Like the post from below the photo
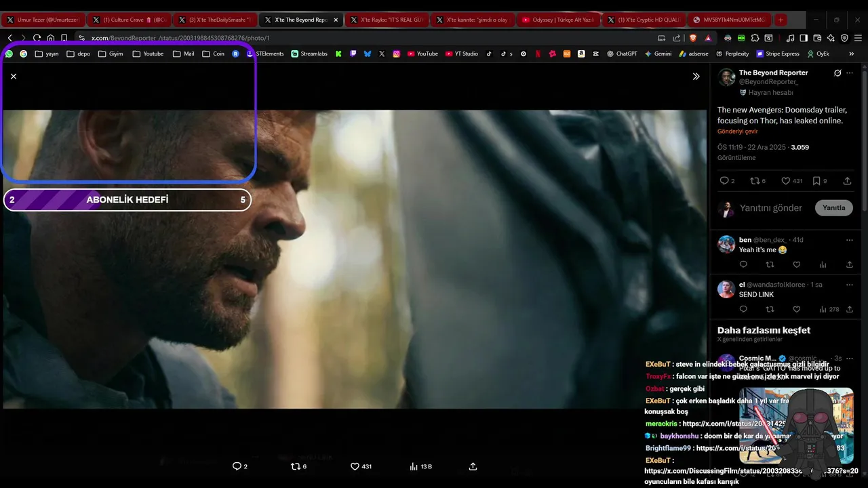868x488 pixels. (355, 466)
